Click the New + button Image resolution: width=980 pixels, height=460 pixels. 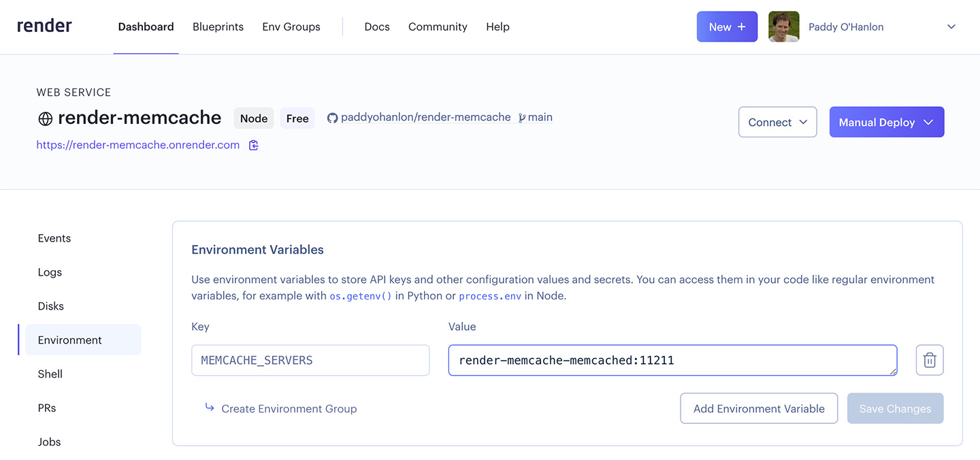tap(727, 27)
